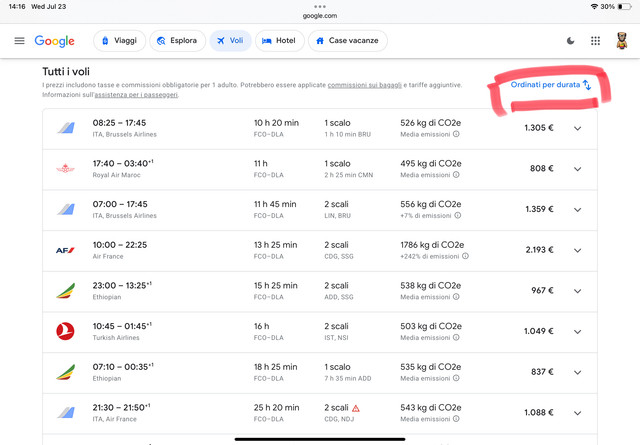Screen dimensions: 640x445
Task: Open assistenza per i passeggeri link
Action: [x=136, y=95]
